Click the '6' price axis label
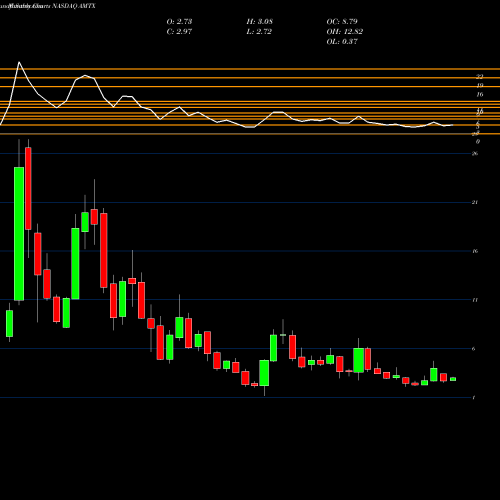 [474, 349]
